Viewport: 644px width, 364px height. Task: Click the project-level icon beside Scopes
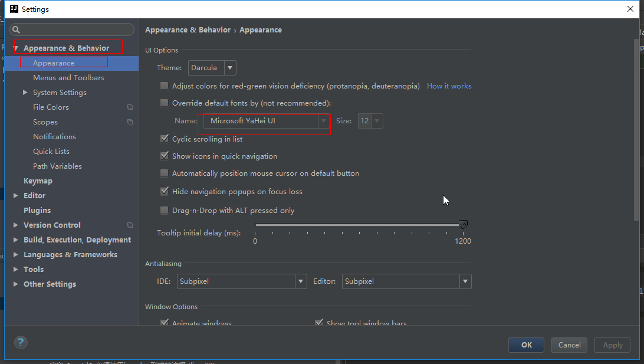tap(130, 122)
